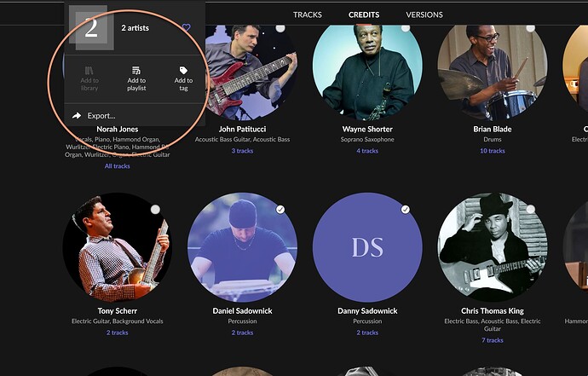Open Tony Scherr's 2 tracks link
The height and width of the screenshot is (376, 588).
point(118,333)
